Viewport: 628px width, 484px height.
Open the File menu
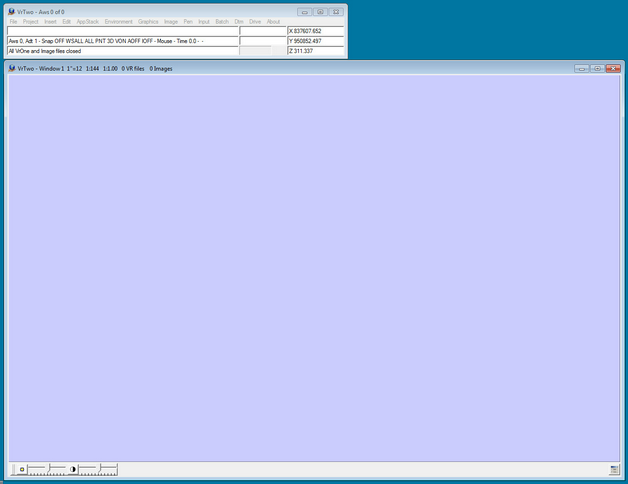13,22
